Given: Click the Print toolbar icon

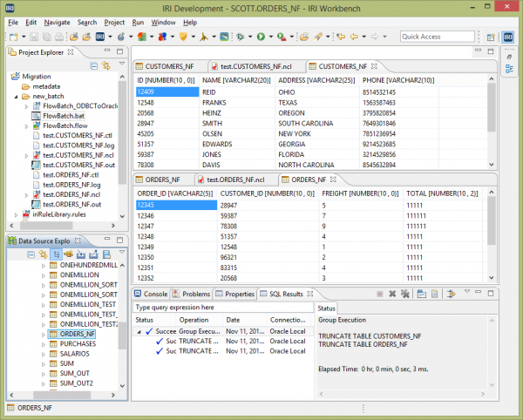Looking at the screenshot, I should (x=59, y=37).
